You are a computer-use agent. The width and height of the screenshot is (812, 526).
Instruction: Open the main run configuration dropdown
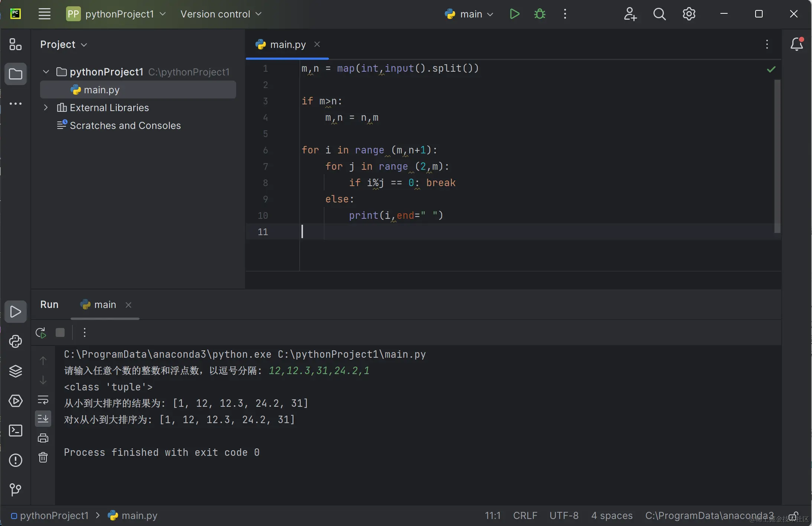pos(470,14)
